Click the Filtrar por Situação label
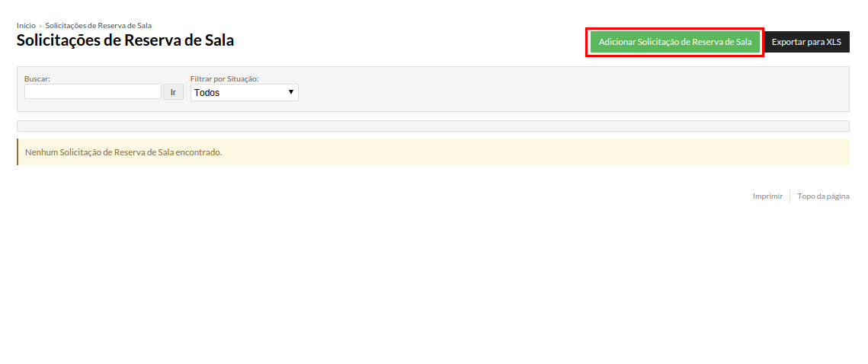The width and height of the screenshot is (868, 364). [x=225, y=79]
